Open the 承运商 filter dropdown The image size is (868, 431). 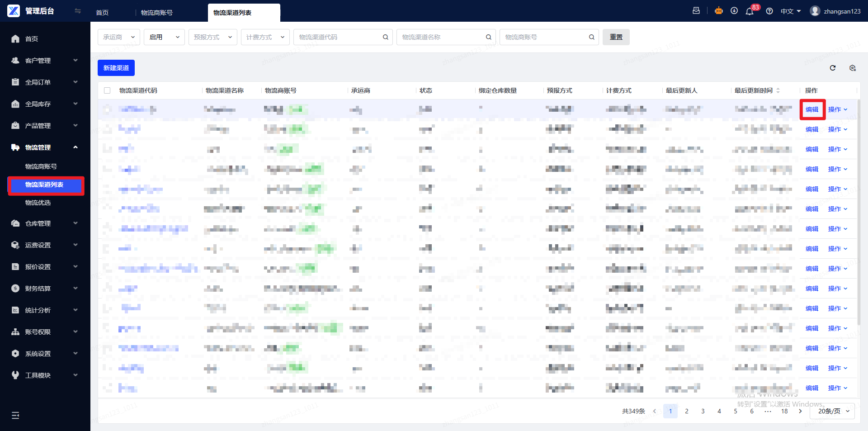pyautogui.click(x=119, y=37)
